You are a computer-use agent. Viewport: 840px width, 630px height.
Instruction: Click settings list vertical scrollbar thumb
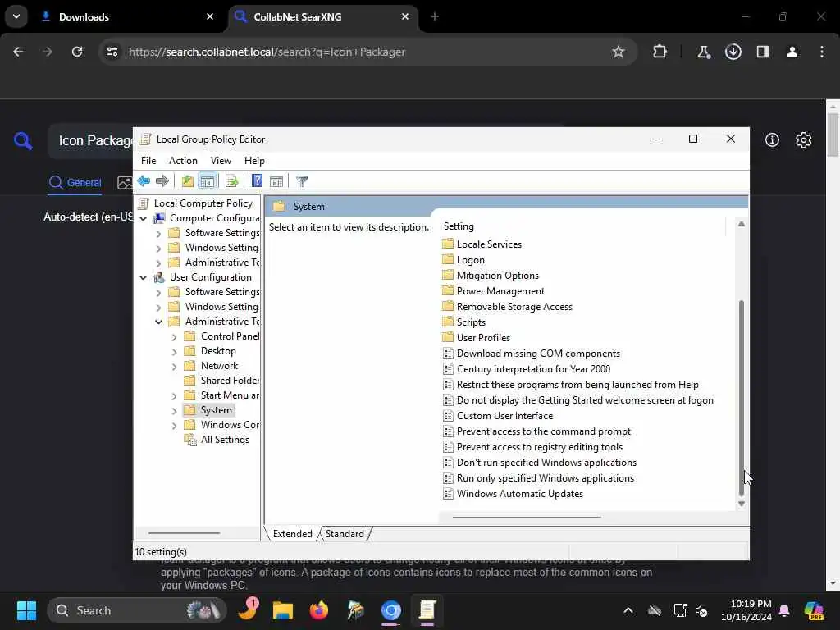[x=742, y=398]
